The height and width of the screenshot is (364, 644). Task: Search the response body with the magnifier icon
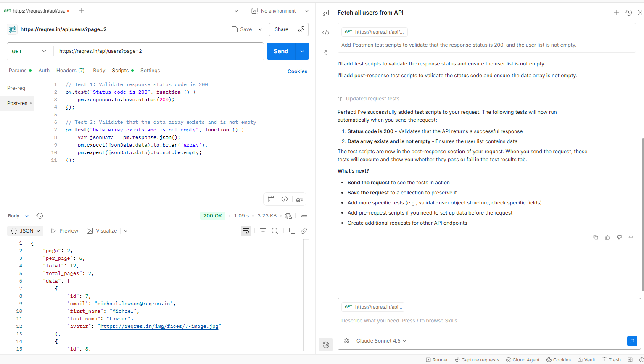275,231
